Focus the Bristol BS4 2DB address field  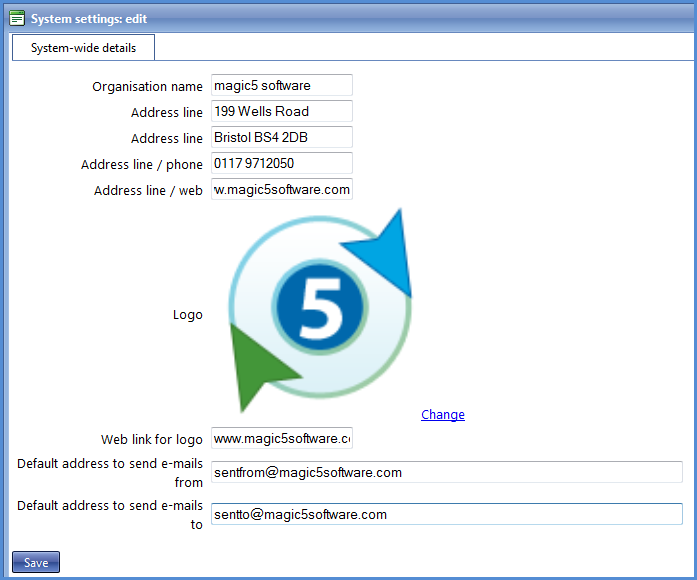pos(282,137)
